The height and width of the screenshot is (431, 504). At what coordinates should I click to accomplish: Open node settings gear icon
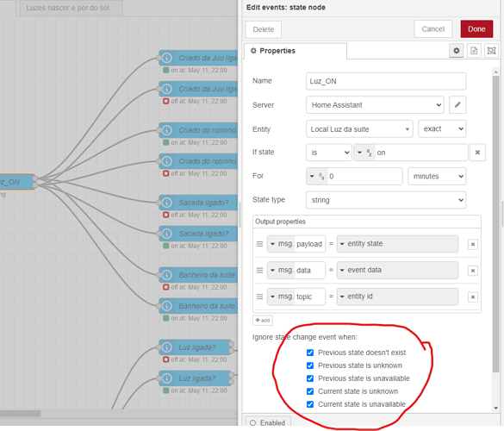tap(456, 51)
